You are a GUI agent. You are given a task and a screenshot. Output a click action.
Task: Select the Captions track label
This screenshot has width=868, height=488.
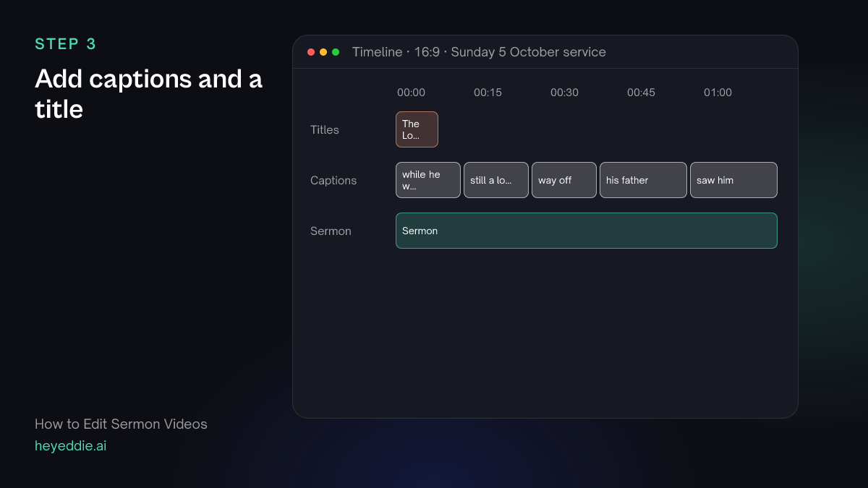tap(333, 180)
